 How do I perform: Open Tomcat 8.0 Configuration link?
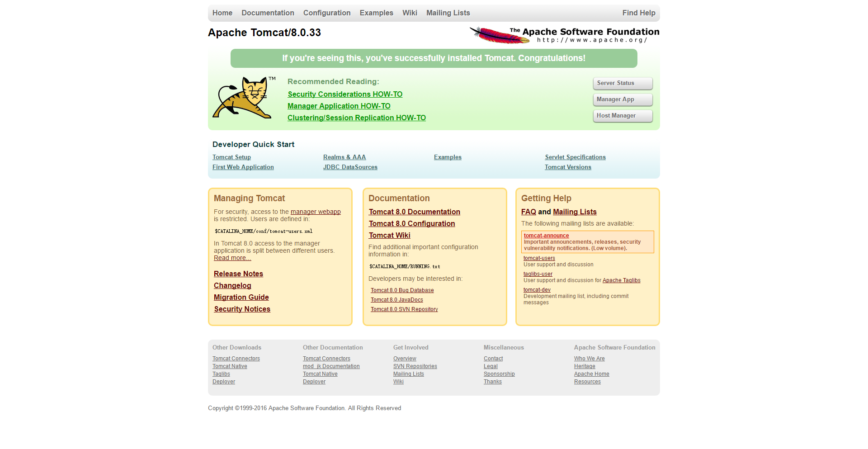click(x=412, y=223)
